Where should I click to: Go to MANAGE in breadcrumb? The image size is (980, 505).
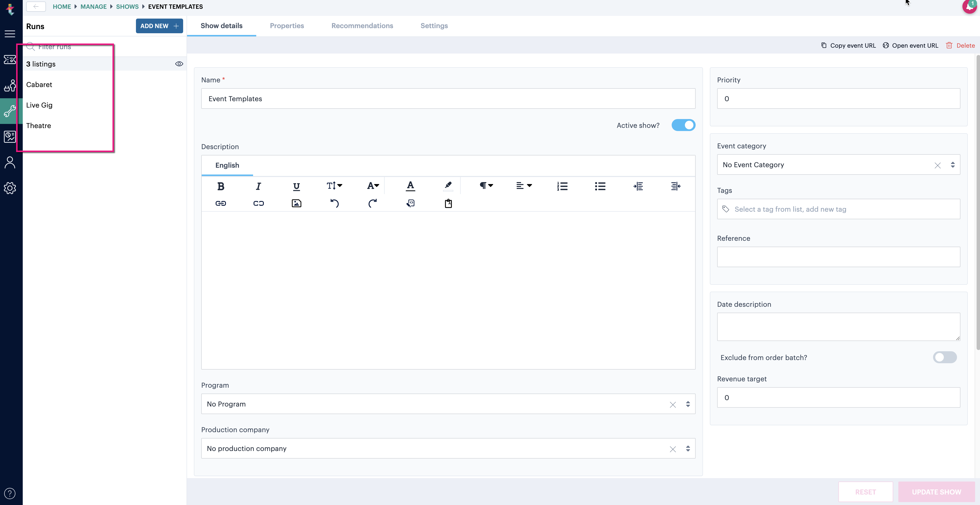coord(93,6)
